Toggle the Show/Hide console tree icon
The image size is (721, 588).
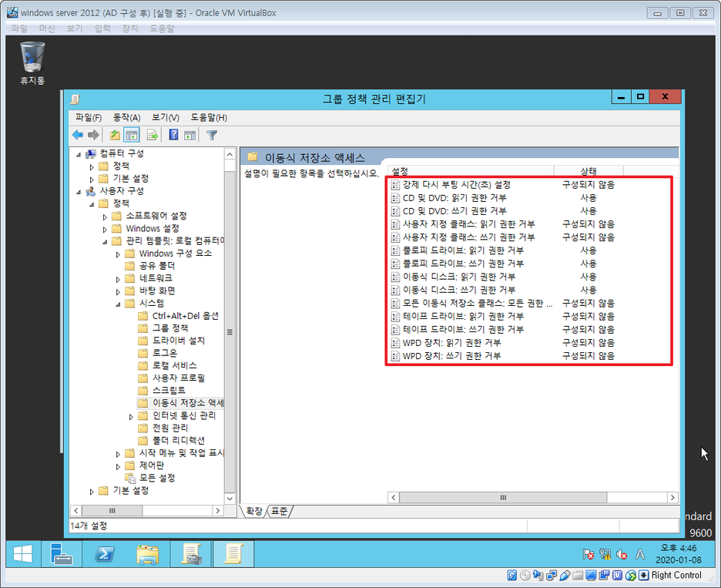(132, 136)
